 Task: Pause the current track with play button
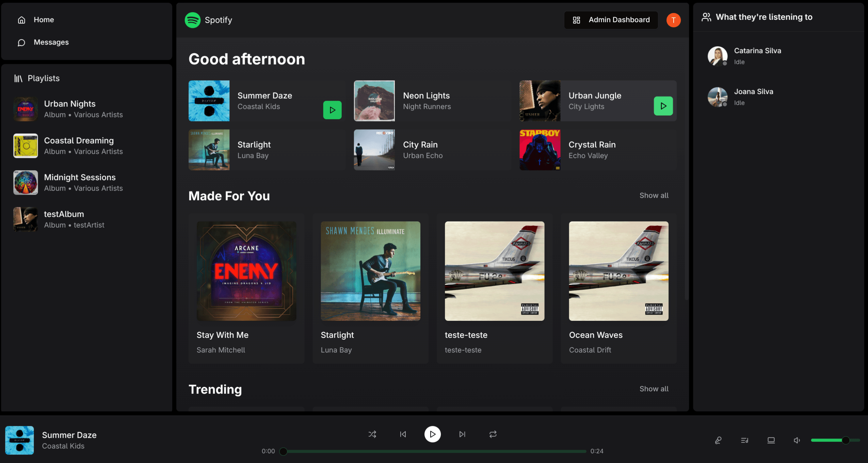click(x=432, y=434)
